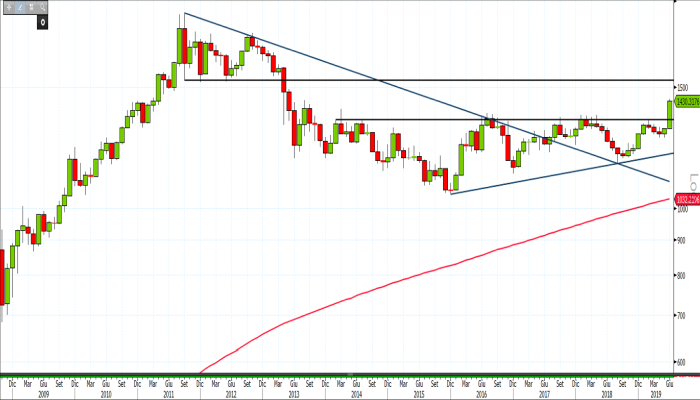Click the 2018 year label

pyautogui.click(x=606, y=395)
